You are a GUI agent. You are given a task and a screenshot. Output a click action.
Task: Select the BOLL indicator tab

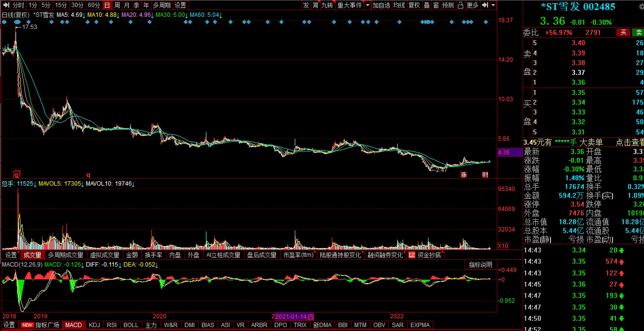tap(131, 325)
